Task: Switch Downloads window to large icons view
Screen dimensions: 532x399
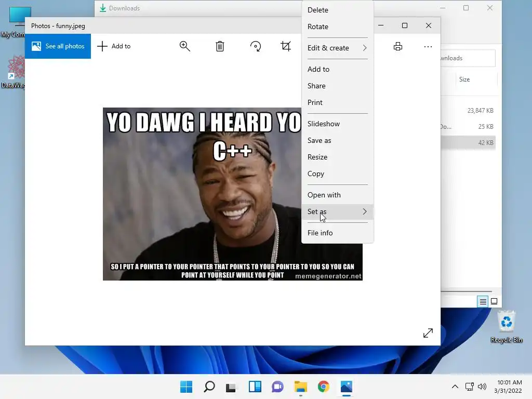Action: point(494,301)
